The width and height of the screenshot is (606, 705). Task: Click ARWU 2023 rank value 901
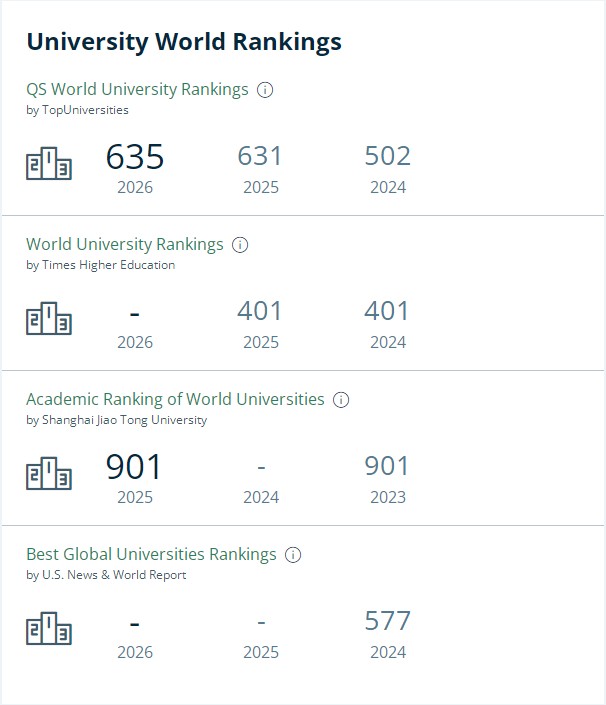[387, 466]
